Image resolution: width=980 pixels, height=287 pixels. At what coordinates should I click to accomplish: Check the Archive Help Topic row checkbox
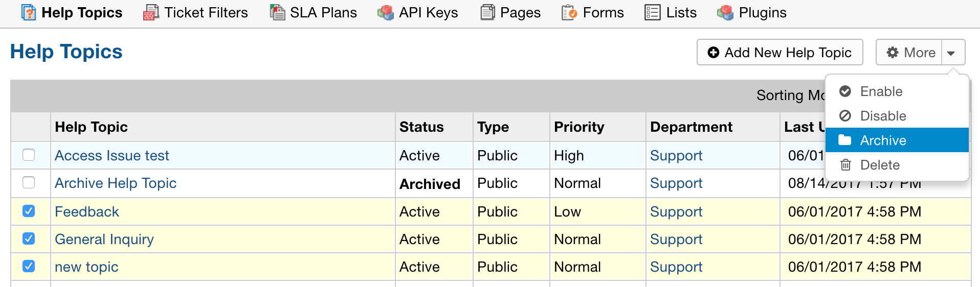click(29, 182)
